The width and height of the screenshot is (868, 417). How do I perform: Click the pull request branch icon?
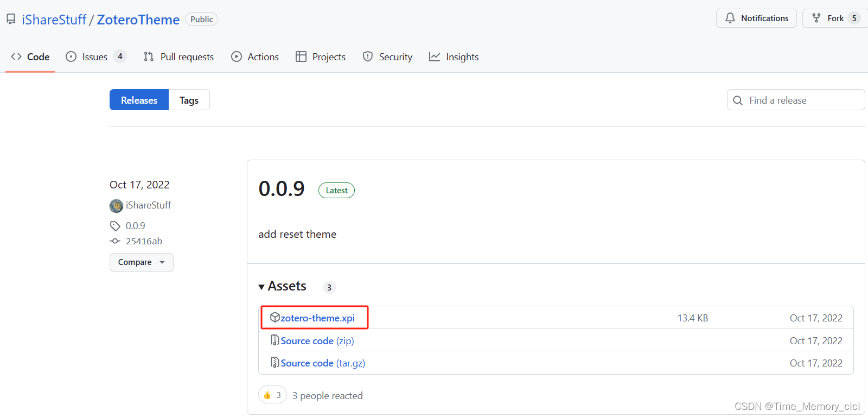[x=149, y=56]
